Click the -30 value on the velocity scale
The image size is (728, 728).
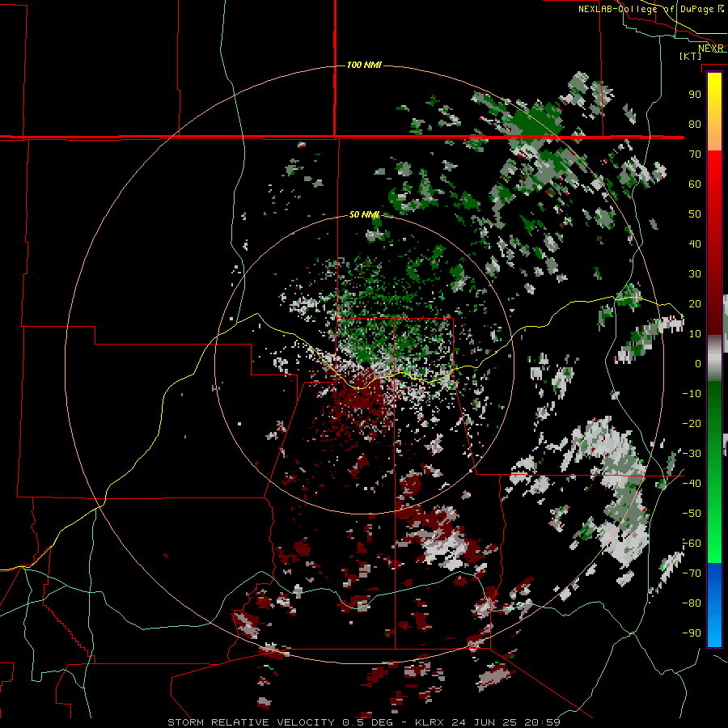692,454
